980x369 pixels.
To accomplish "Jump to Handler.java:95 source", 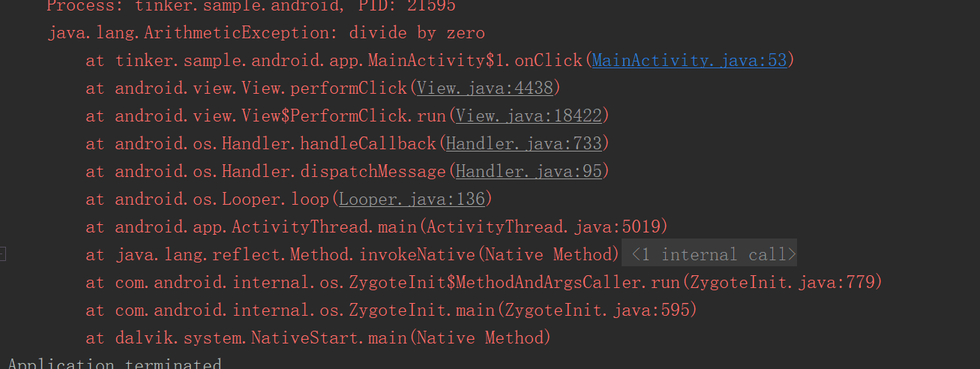I will pos(529,172).
